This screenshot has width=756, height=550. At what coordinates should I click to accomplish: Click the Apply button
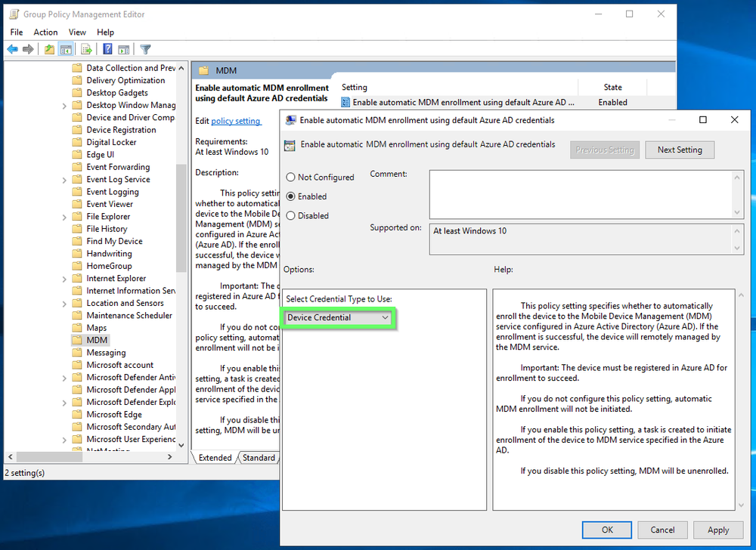tap(718, 530)
